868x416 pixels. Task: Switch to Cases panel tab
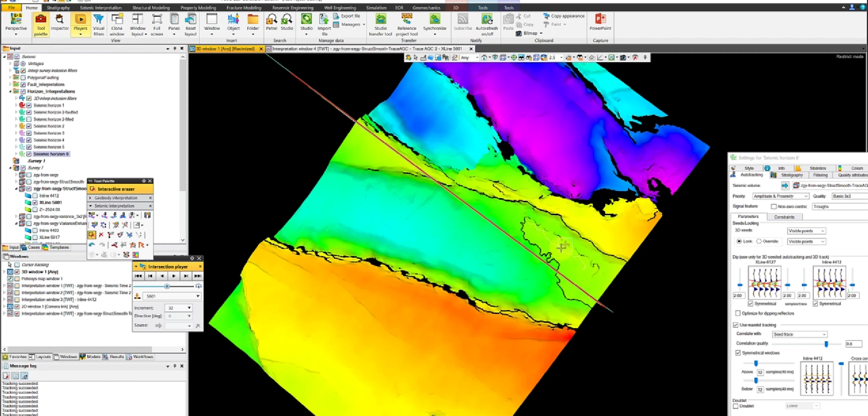pos(31,247)
